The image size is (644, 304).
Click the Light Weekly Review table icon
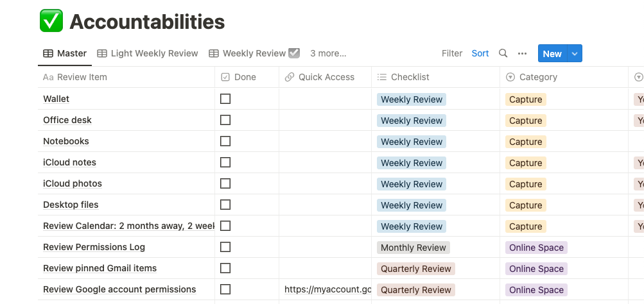tap(102, 53)
